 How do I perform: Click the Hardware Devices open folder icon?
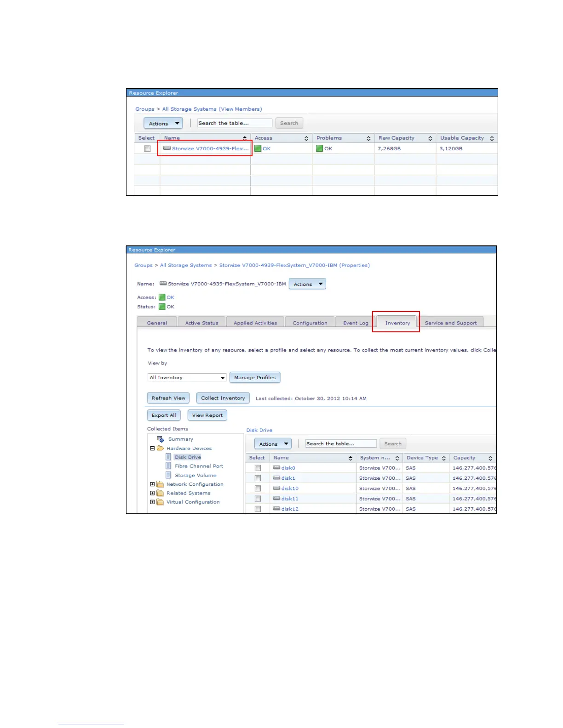(x=160, y=448)
